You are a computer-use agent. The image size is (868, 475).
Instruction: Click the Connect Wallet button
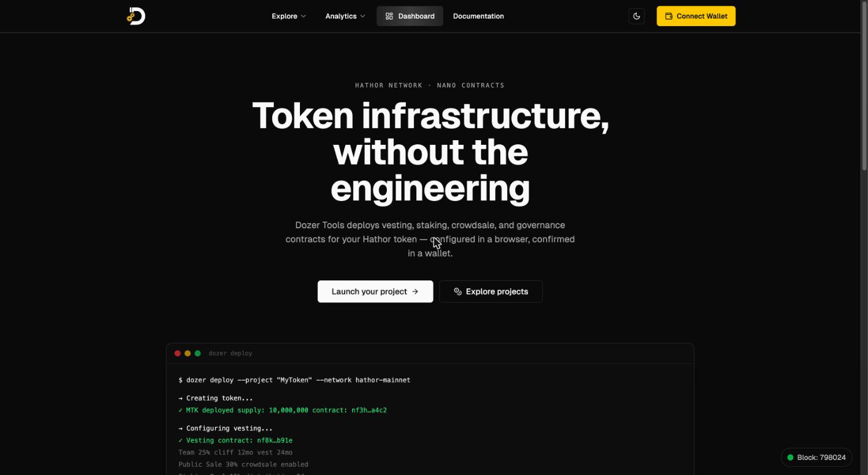coord(696,16)
